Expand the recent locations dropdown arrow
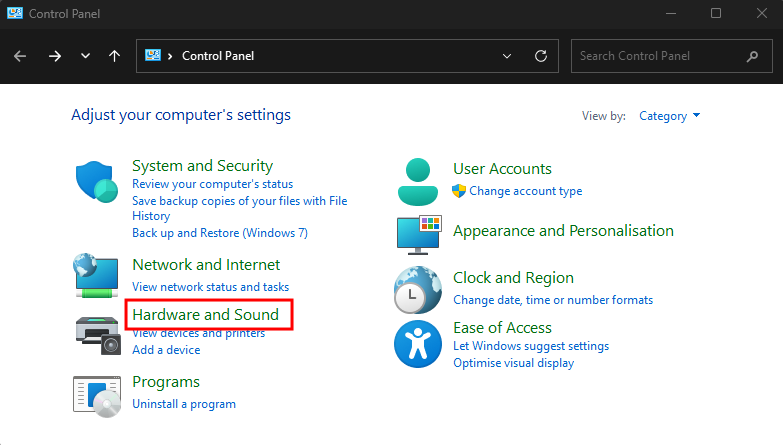 [x=85, y=56]
